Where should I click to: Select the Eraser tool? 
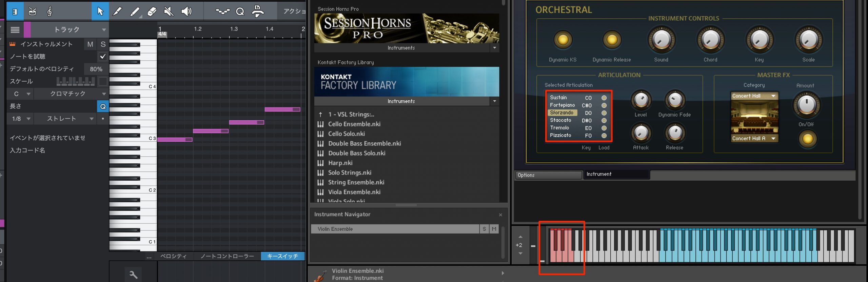[152, 12]
